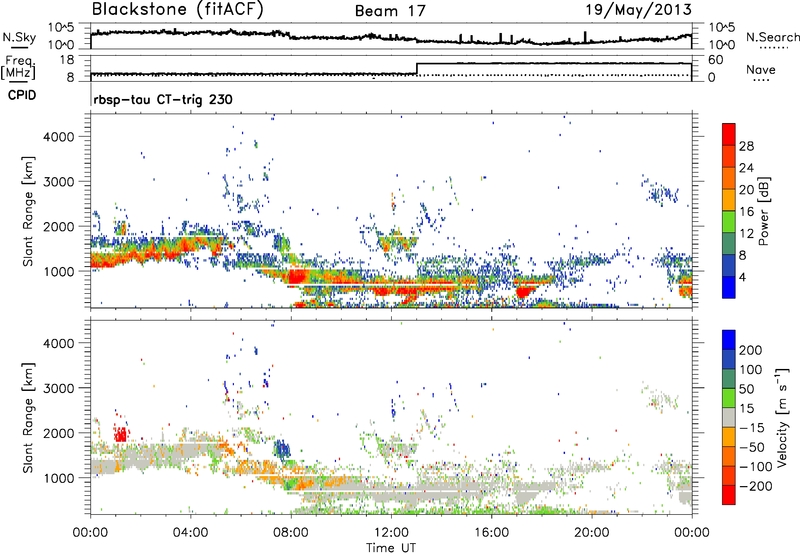Click 'Slant Range [km]' label of power panel
800x554 pixels.
pos(28,211)
